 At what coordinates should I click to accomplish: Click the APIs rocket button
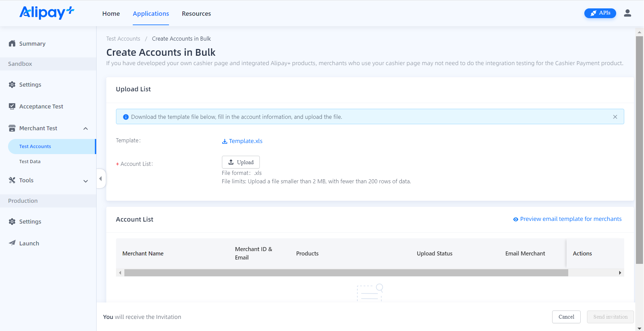pos(600,13)
